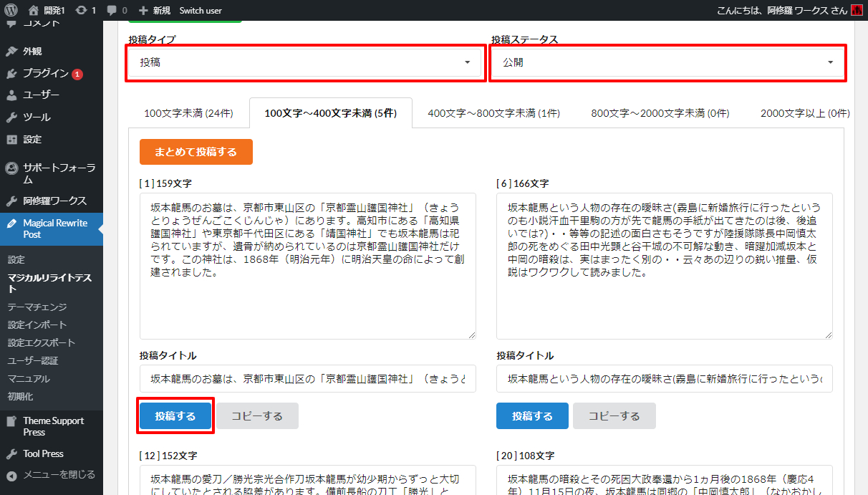Click 投稿する for article 1
Image resolution: width=868 pixels, height=495 pixels.
click(x=175, y=416)
